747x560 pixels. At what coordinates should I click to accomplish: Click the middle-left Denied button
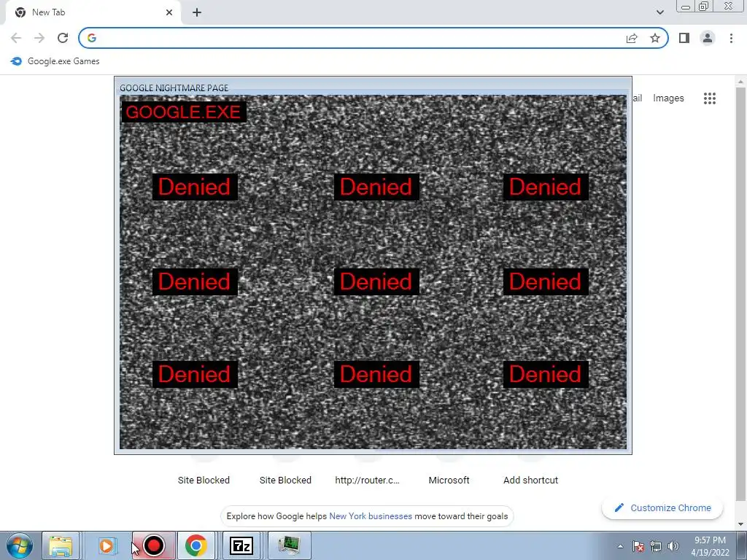click(195, 282)
